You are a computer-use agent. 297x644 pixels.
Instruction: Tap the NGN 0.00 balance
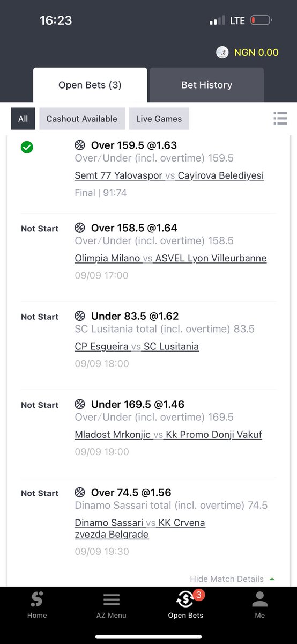click(x=256, y=53)
